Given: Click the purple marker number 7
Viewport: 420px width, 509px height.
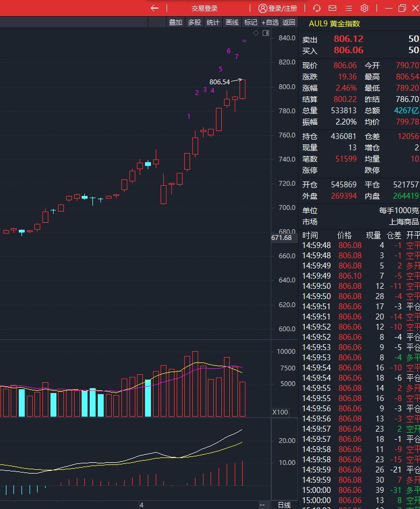Looking at the screenshot, I should 236,57.
